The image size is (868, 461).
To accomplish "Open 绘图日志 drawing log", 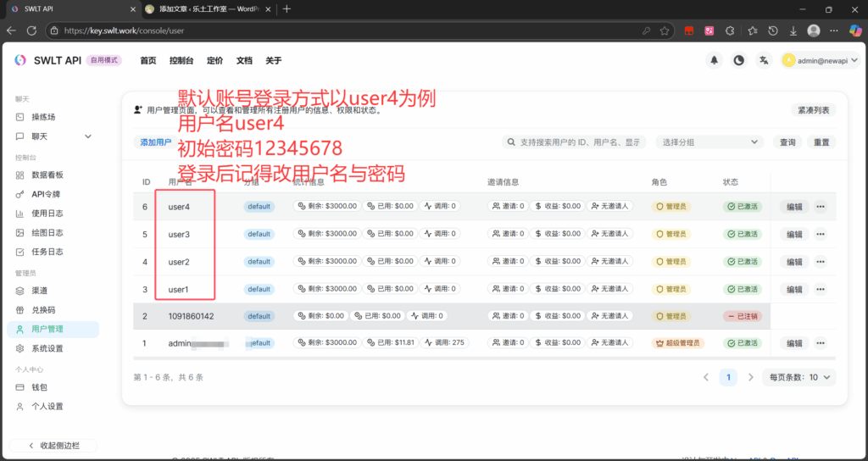I will [47, 232].
